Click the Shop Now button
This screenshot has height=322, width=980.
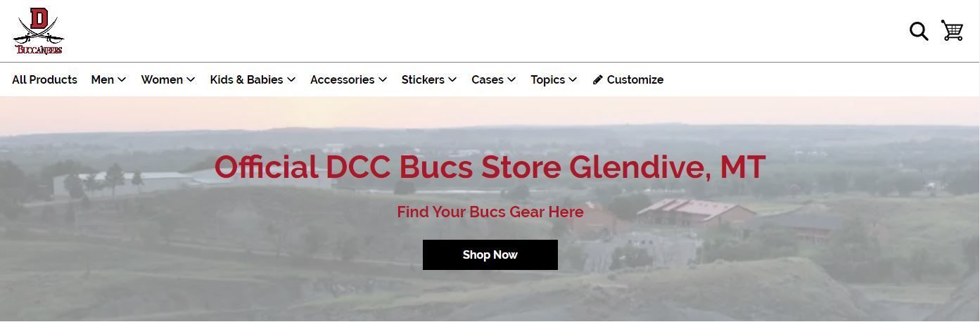pyautogui.click(x=490, y=255)
